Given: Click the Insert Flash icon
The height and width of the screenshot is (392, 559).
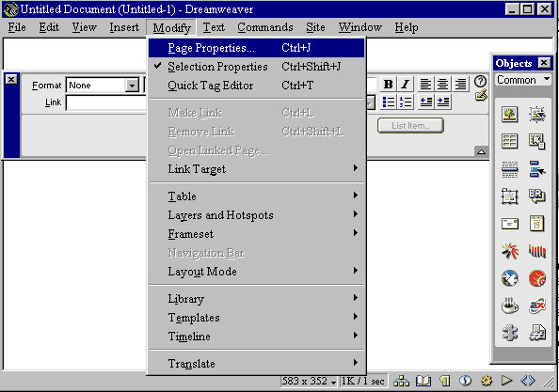Looking at the screenshot, I should pyautogui.click(x=510, y=251).
